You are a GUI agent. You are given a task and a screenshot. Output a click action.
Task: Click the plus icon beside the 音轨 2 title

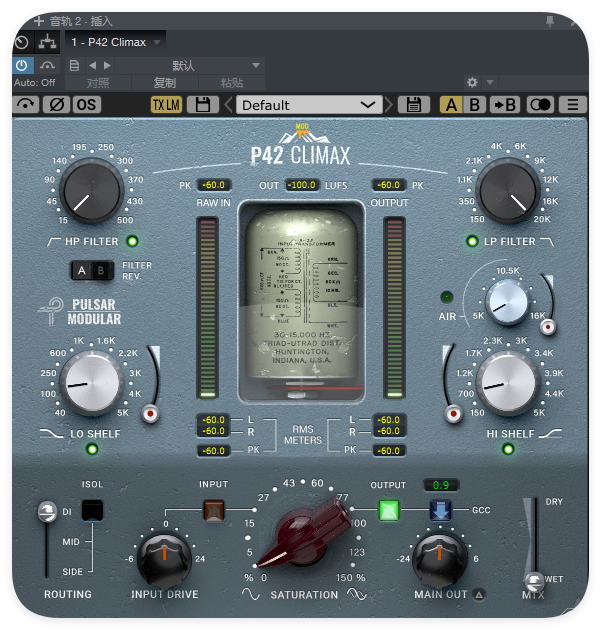[39, 21]
